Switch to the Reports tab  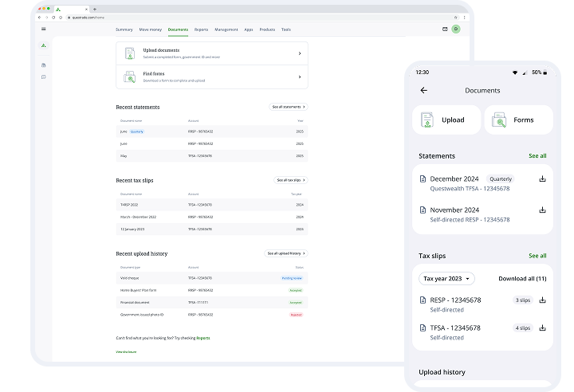click(x=201, y=29)
